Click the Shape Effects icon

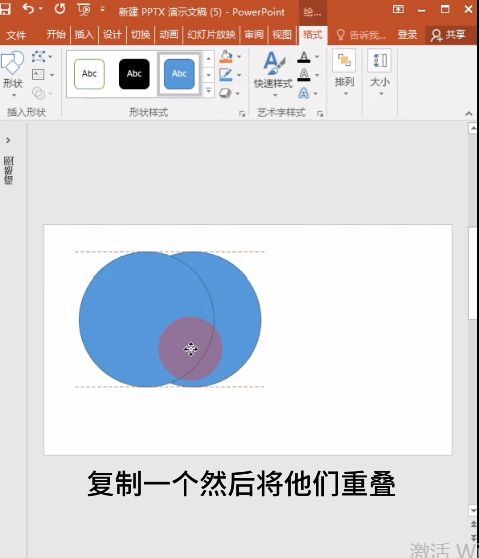point(225,93)
